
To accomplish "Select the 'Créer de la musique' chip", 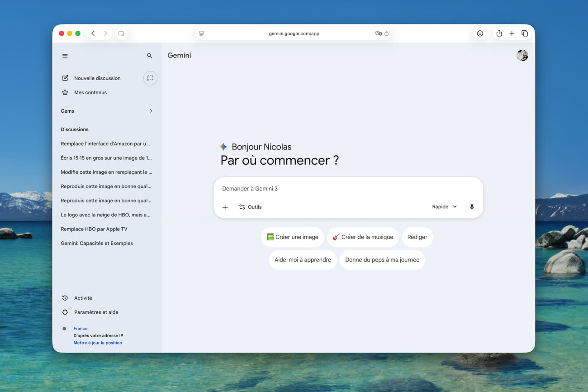I will 363,237.
